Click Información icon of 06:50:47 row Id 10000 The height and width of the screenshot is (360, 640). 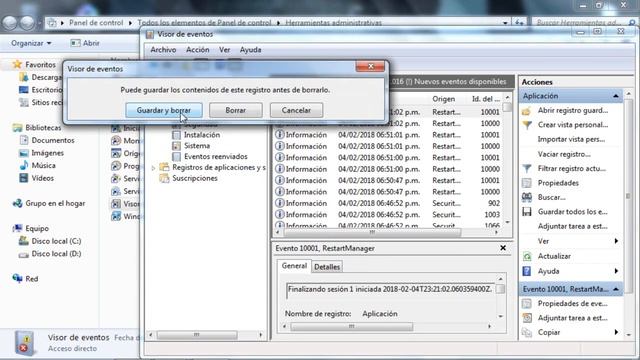(x=280, y=192)
